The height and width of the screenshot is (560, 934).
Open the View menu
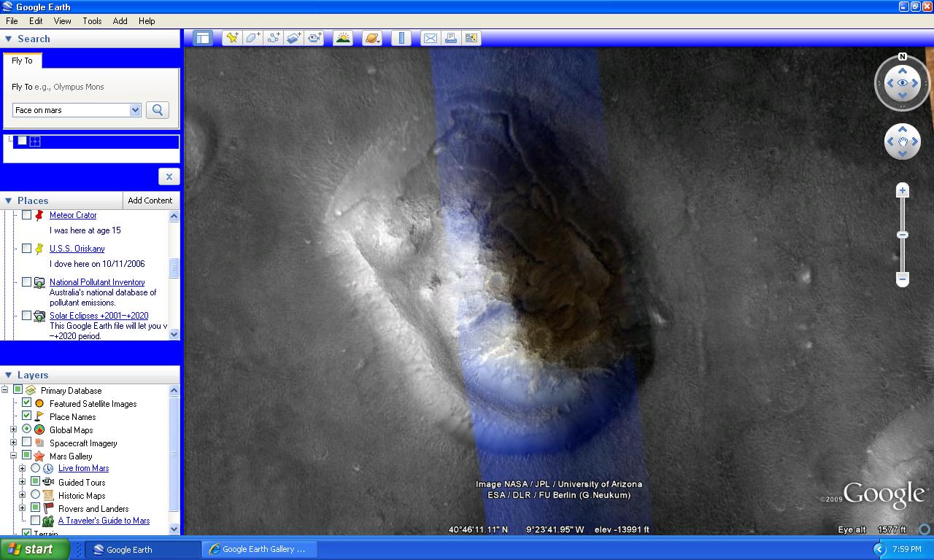tap(63, 21)
